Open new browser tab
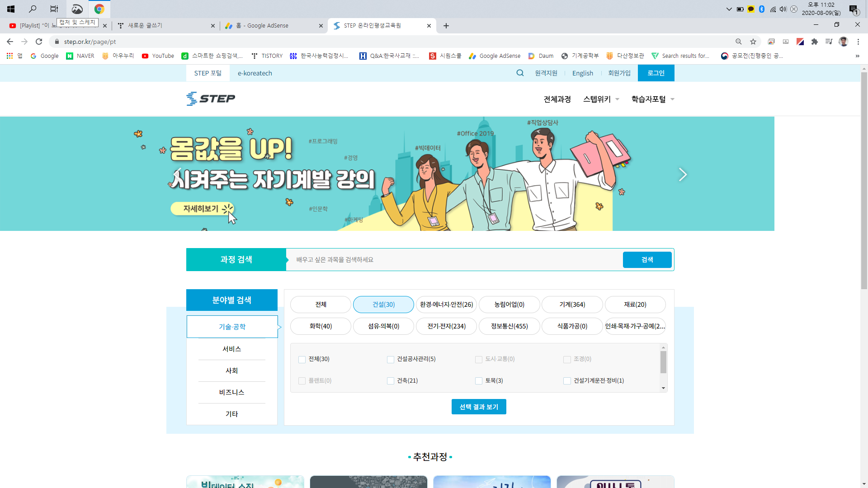This screenshot has height=488, width=868. point(446,26)
